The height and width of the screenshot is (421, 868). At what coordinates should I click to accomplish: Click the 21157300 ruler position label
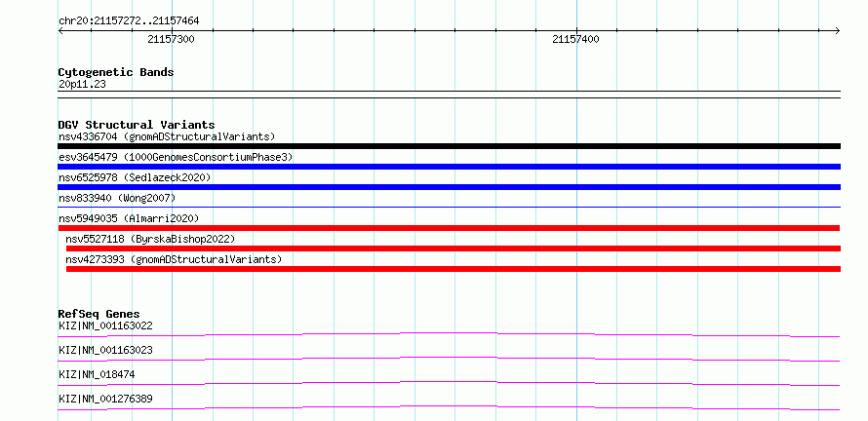pos(171,39)
